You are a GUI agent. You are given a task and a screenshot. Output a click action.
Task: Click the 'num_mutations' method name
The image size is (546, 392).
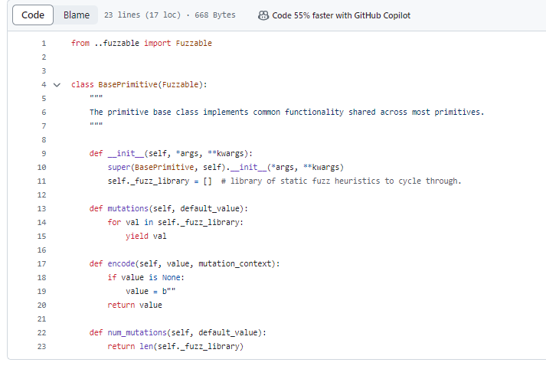tap(134, 332)
